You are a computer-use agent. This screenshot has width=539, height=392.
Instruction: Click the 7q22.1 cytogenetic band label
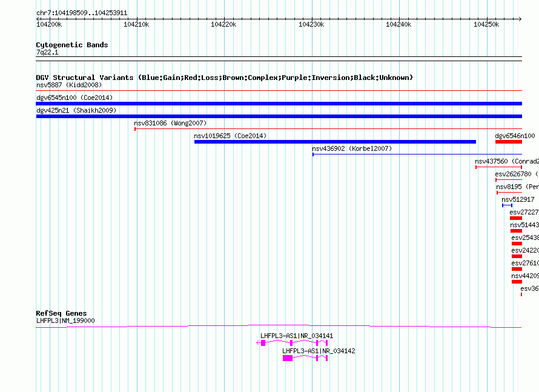47,53
